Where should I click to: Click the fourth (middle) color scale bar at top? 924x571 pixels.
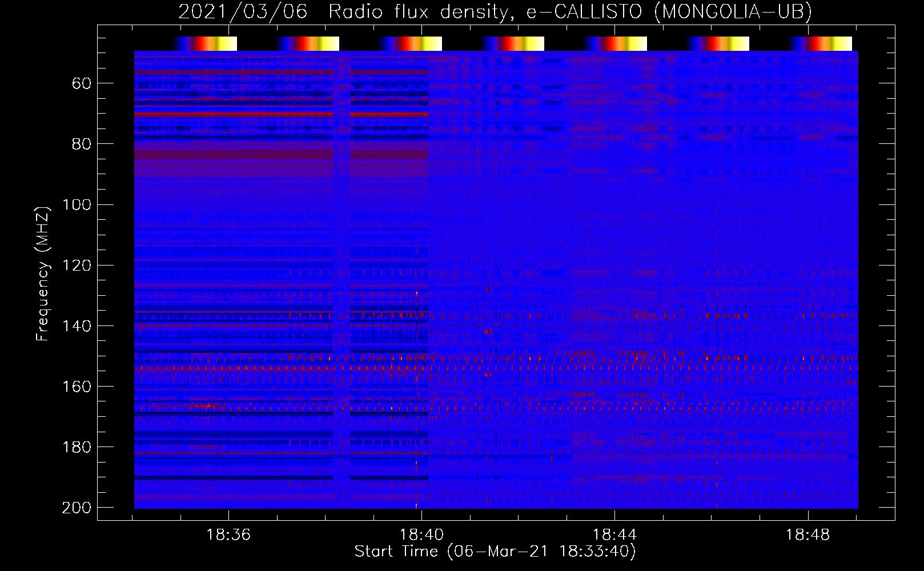pyautogui.click(x=513, y=43)
